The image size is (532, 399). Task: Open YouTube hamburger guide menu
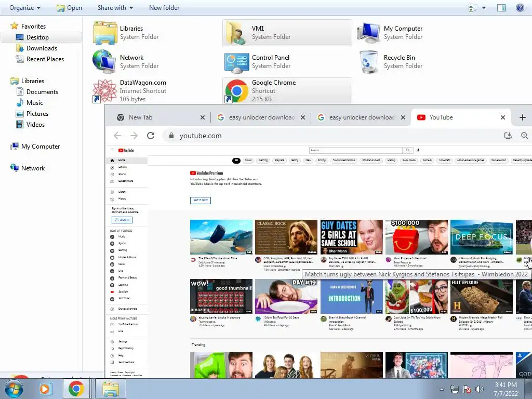[112, 150]
